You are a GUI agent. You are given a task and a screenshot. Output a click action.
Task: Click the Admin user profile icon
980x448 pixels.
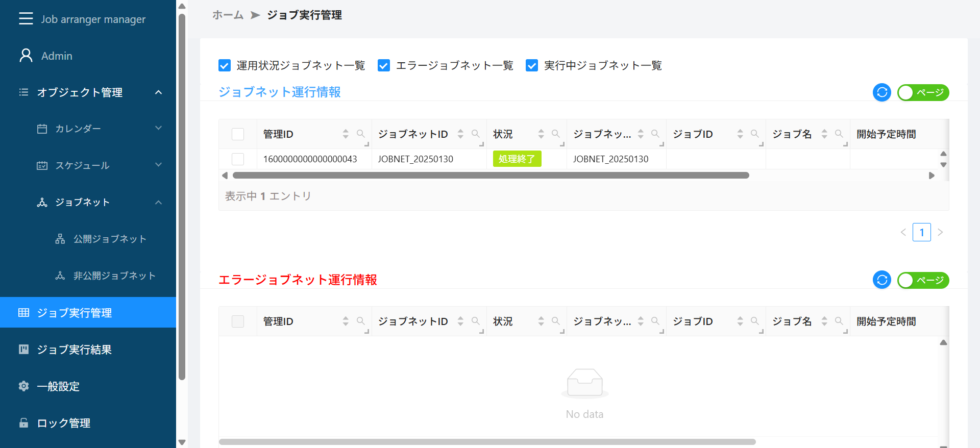tap(26, 56)
